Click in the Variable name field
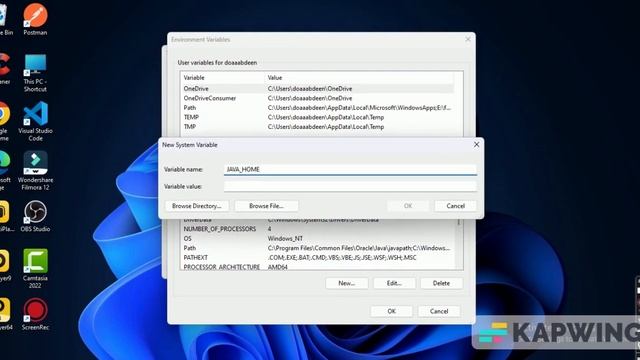Image resolution: width=640 pixels, height=360 pixels. point(350,169)
